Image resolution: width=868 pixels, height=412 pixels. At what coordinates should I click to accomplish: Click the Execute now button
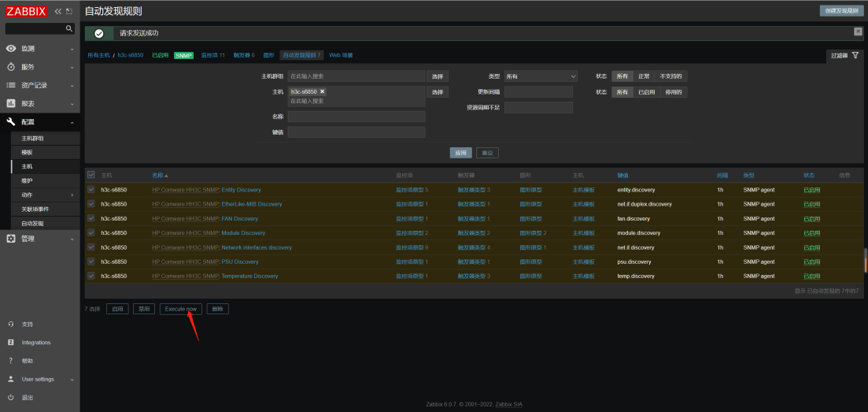point(181,309)
